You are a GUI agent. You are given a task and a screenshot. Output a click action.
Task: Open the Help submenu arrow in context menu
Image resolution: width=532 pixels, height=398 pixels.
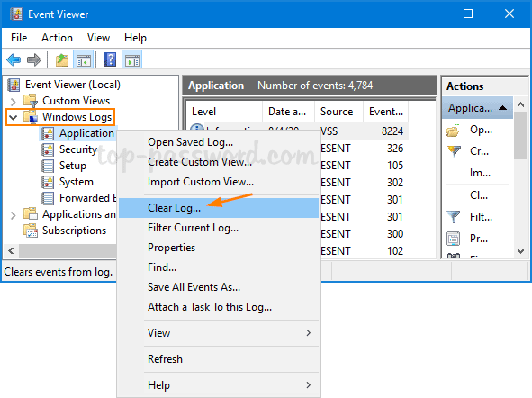(308, 385)
